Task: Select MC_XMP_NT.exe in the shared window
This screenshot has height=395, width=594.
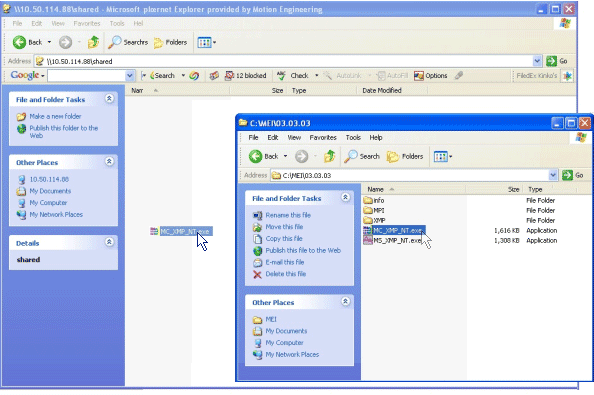Action: tap(181, 231)
